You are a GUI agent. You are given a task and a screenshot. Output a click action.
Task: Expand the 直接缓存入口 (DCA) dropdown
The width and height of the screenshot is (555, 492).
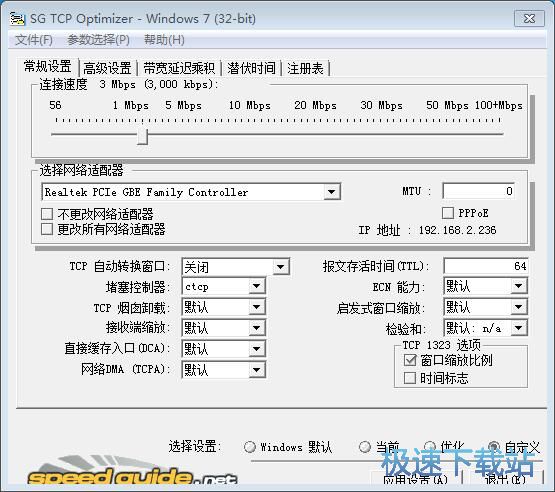[257, 349]
